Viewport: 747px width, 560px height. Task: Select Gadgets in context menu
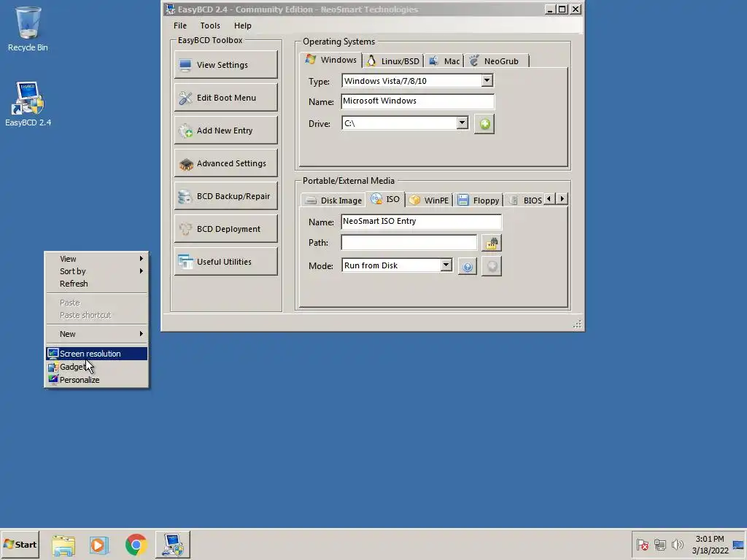(97, 367)
